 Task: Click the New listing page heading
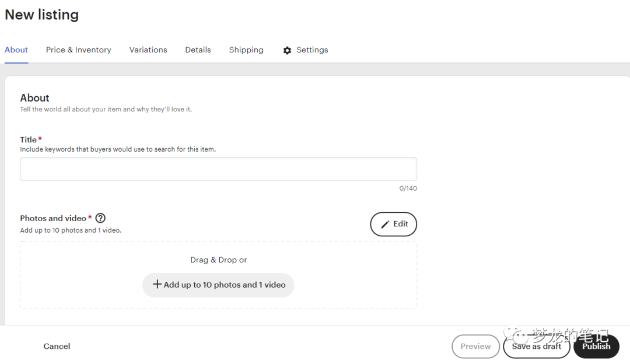pyautogui.click(x=41, y=15)
